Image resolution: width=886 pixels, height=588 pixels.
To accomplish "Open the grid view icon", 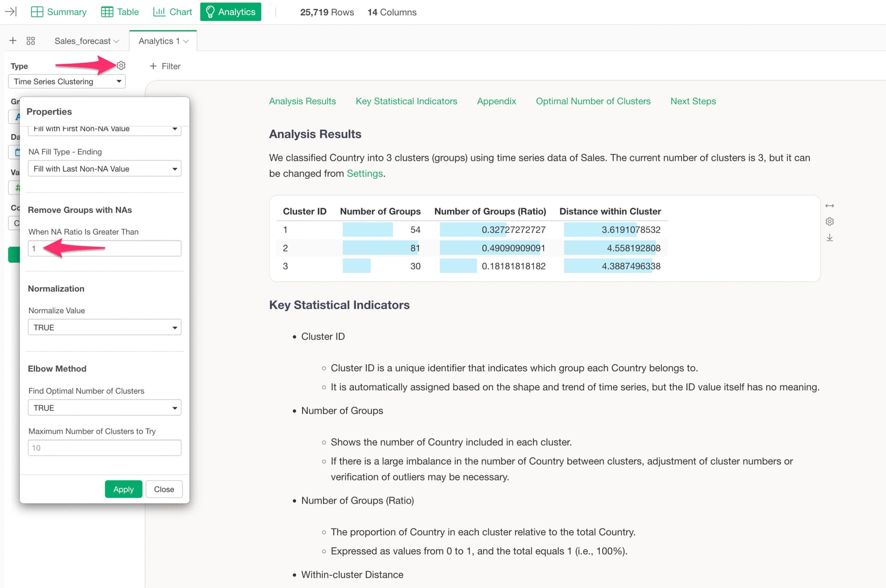I will [31, 41].
